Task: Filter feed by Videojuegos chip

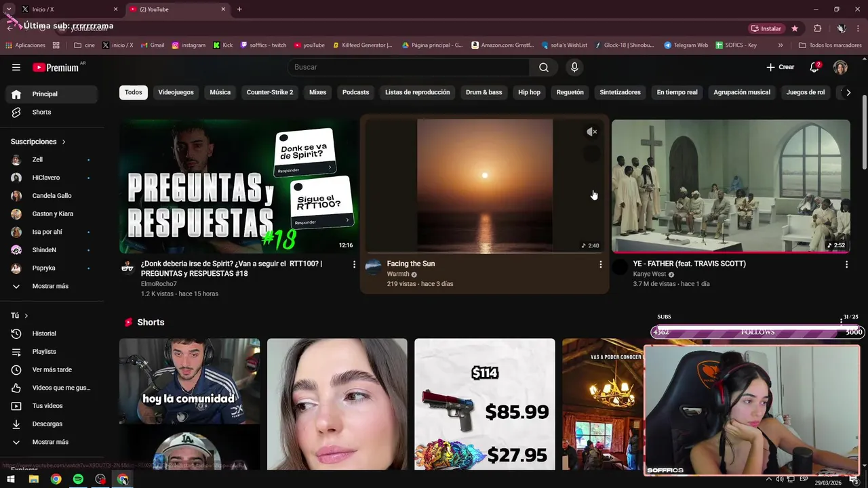Action: 176,92
